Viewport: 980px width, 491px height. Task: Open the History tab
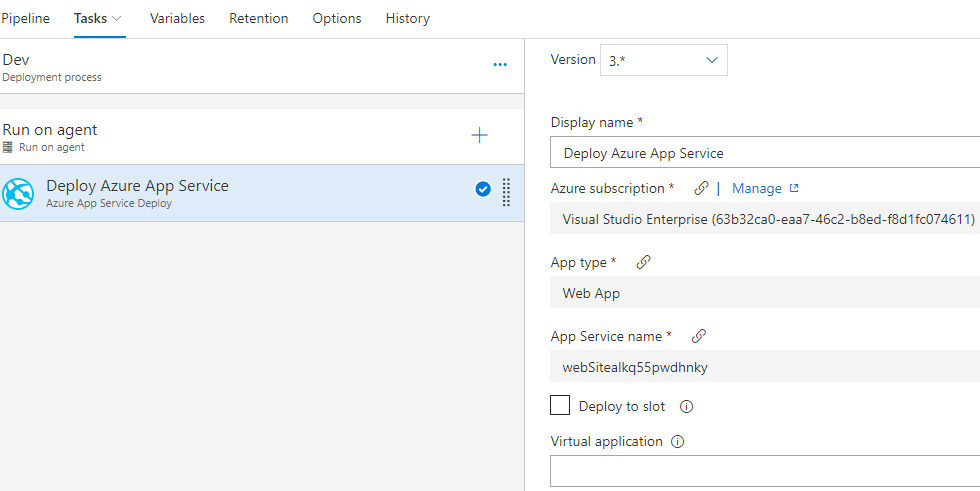407,19
